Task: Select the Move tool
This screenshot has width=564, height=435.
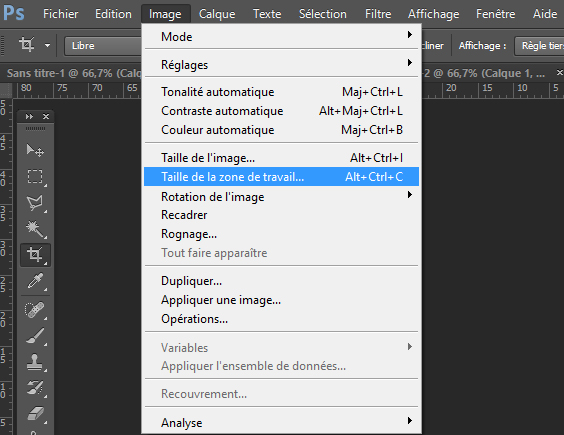Action: tap(35, 150)
